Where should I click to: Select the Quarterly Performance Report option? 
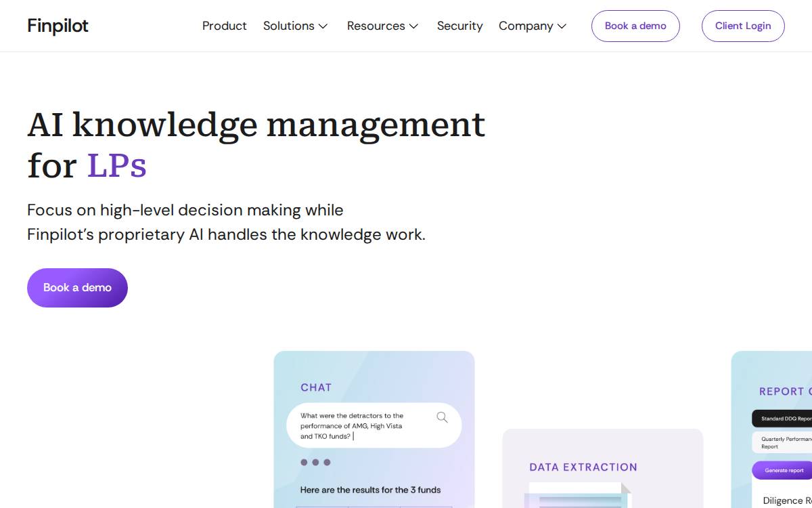[784, 442]
